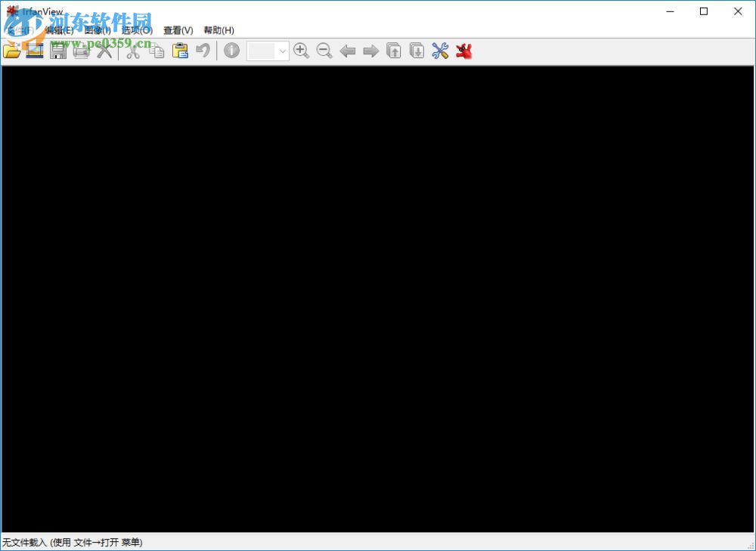Save the image with the floppy disk icon
The width and height of the screenshot is (756, 551).
[x=58, y=51]
